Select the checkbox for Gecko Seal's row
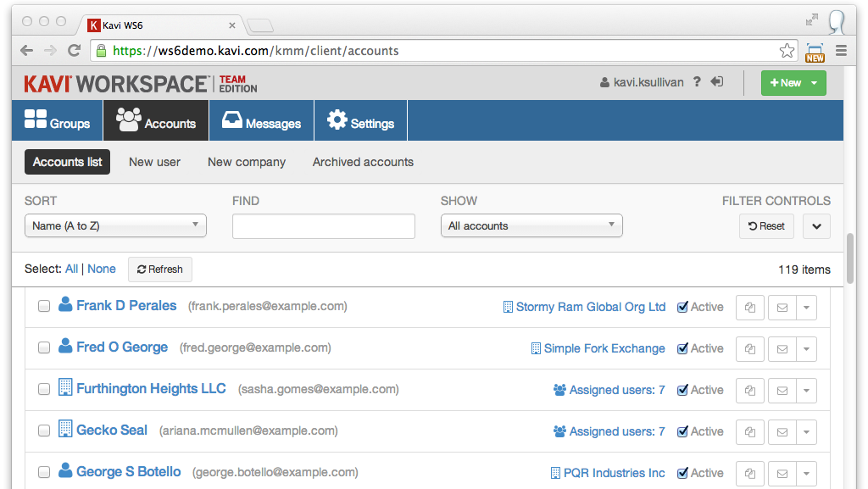This screenshot has width=868, height=489. pos(44,431)
